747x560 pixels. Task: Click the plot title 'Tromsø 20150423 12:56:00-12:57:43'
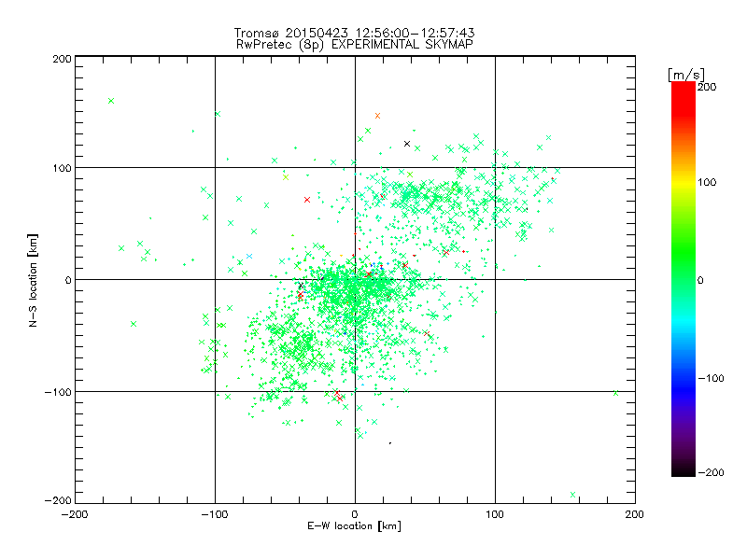coord(355,33)
